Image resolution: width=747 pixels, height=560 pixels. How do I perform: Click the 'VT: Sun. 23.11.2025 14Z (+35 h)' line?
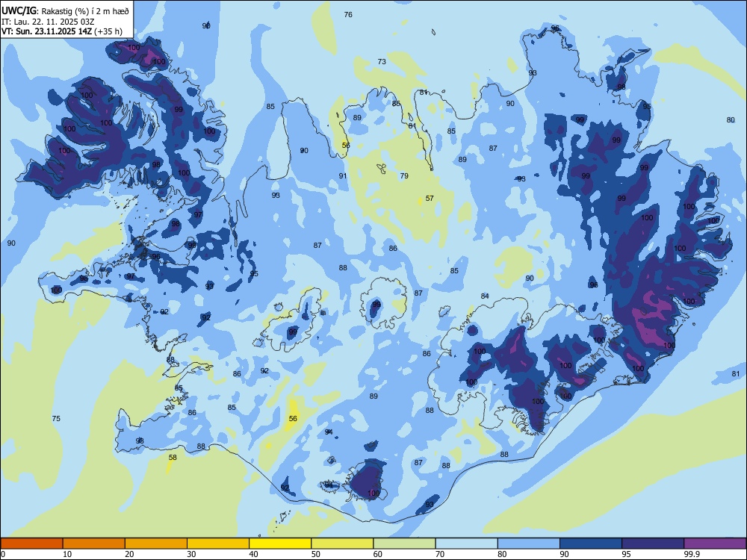61,32
